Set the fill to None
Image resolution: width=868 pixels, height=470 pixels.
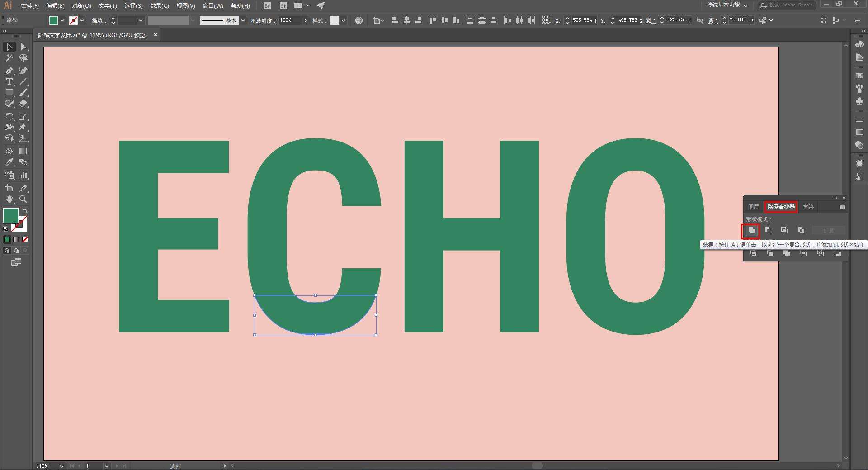coord(25,239)
